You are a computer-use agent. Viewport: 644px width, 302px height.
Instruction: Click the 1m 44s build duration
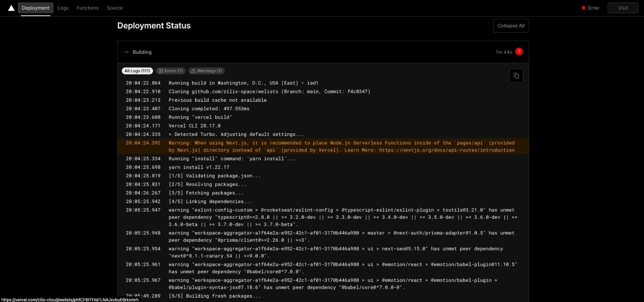(504, 52)
